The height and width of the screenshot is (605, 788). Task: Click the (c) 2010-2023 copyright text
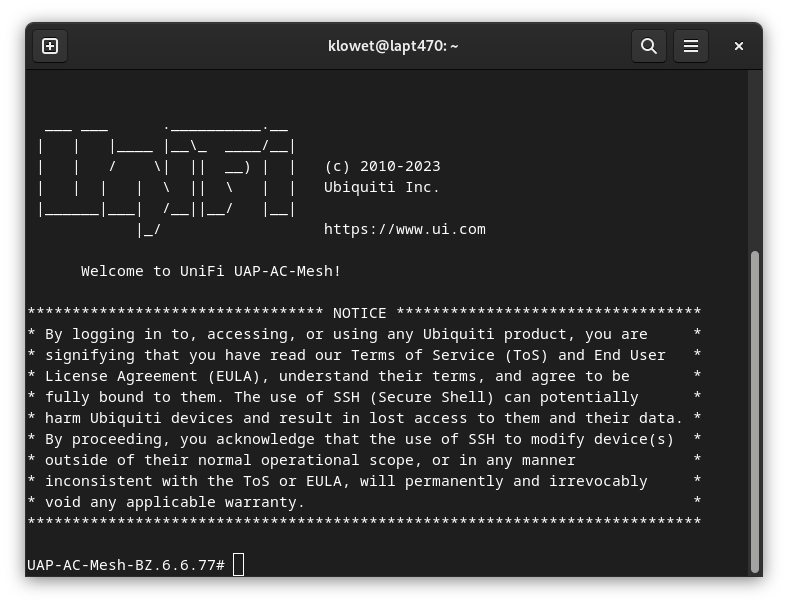(x=382, y=166)
